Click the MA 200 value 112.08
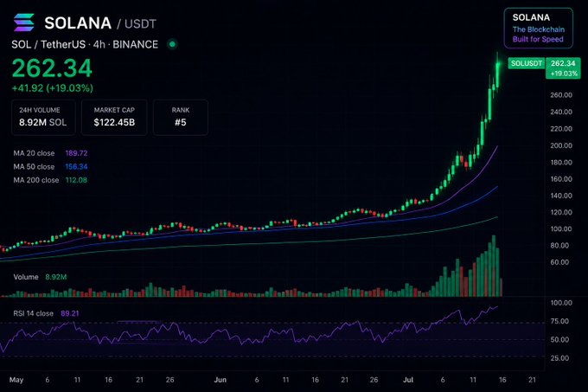Image resolution: width=588 pixels, height=392 pixels. [76, 180]
